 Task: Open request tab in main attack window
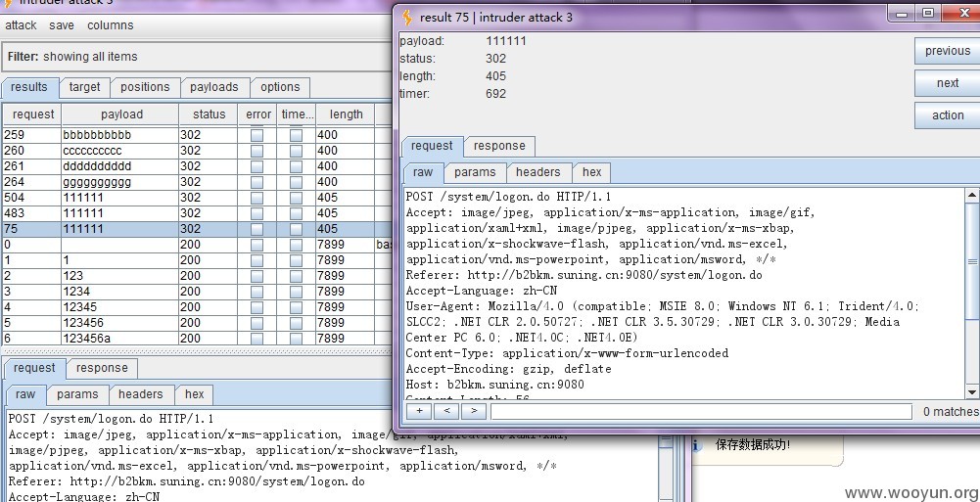(34, 368)
